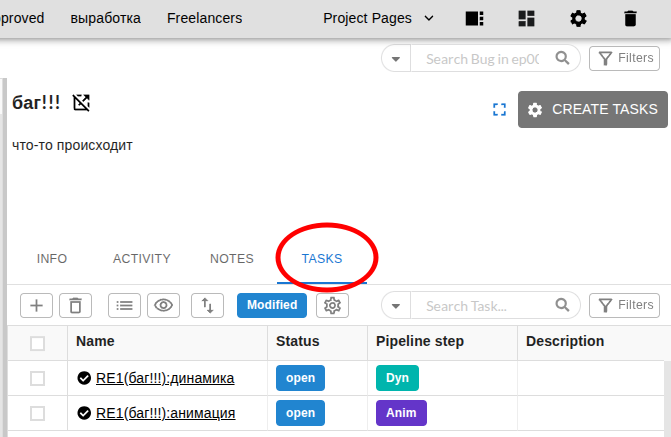671x437 pixels.
Task: Click the fullscreen expand icon
Action: pos(499,110)
